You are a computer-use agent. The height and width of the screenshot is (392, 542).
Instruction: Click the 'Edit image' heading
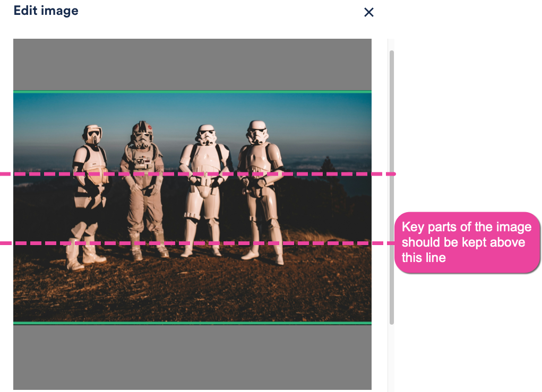coord(46,11)
